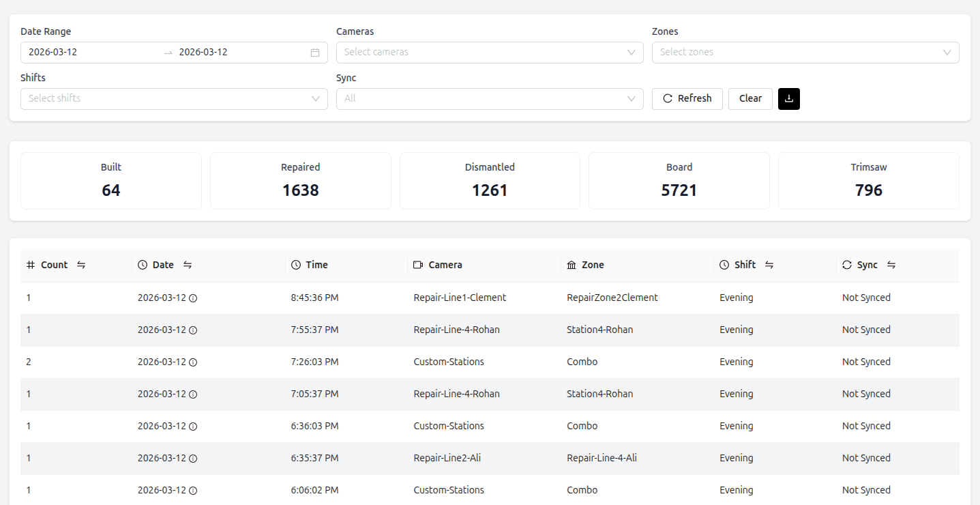Click the Refresh button
The height and width of the screenshot is (505, 980).
point(687,98)
